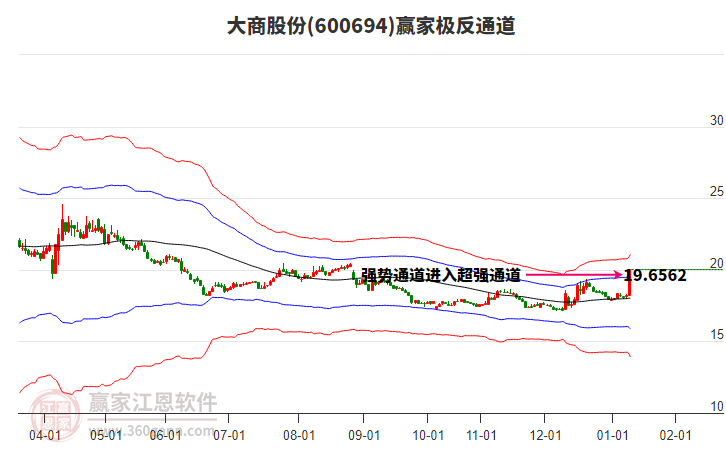Click the 19.6562 price value
This screenshot has width=726, height=450.
655,275
